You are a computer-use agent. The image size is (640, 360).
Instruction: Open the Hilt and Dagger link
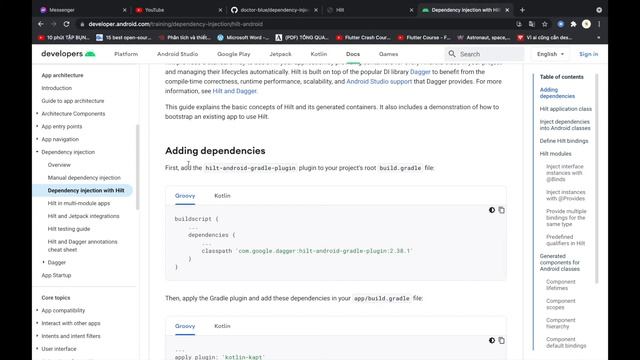[x=235, y=91]
